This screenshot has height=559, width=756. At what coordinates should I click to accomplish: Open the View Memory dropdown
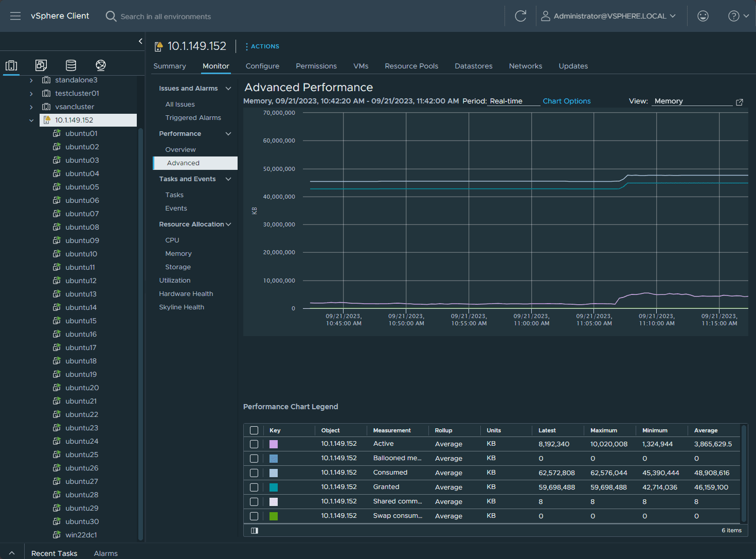(x=692, y=101)
